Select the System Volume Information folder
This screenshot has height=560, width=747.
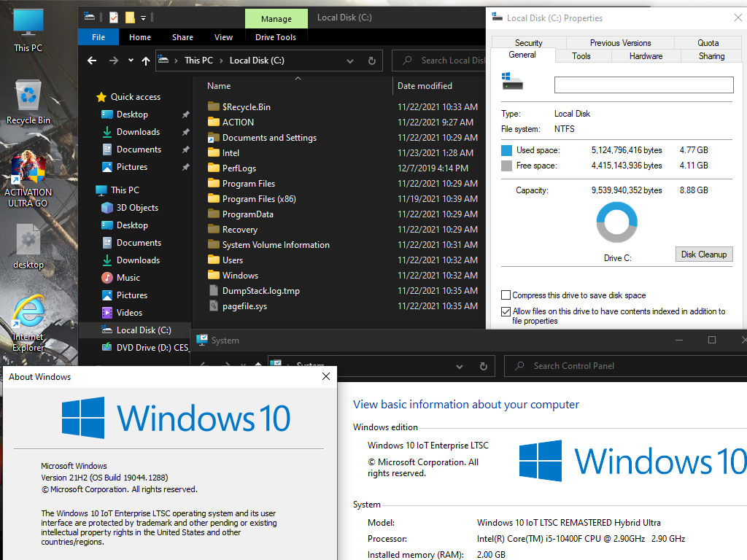pos(268,245)
